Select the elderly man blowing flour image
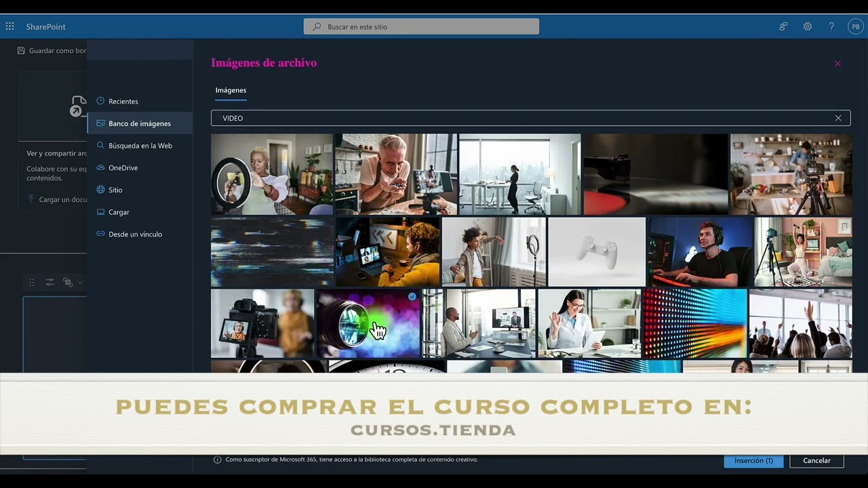 click(396, 174)
